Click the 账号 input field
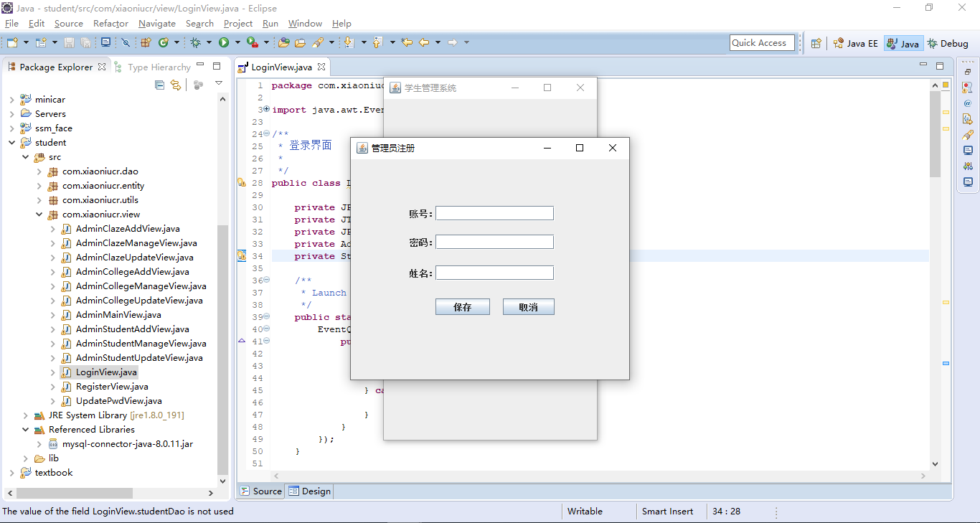Screen dimensions: 980x523 click(494, 213)
